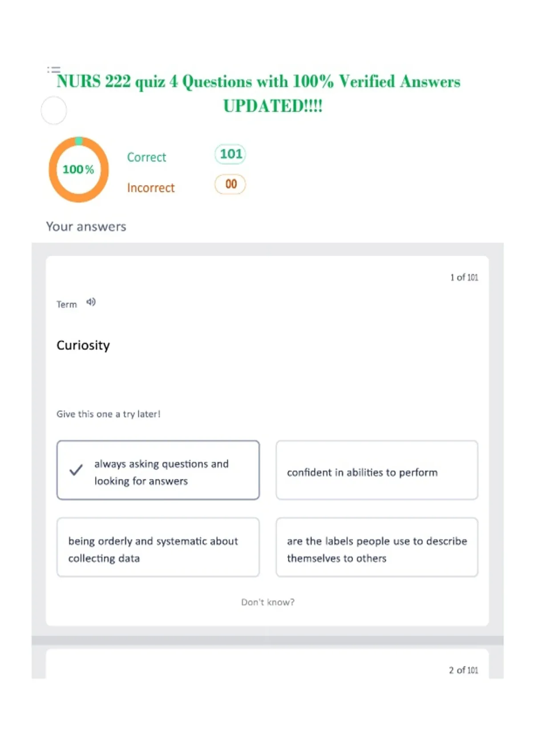
Task: Click the "Don't know?" link
Action: click(268, 602)
